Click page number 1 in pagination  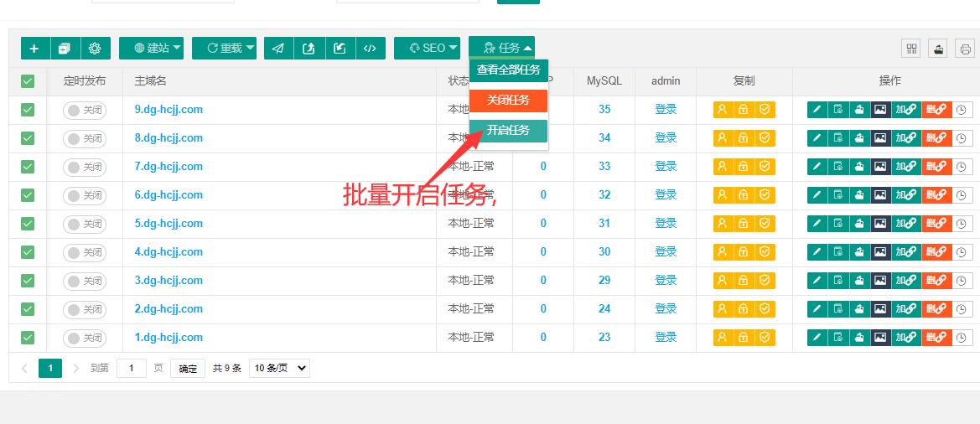(x=50, y=369)
